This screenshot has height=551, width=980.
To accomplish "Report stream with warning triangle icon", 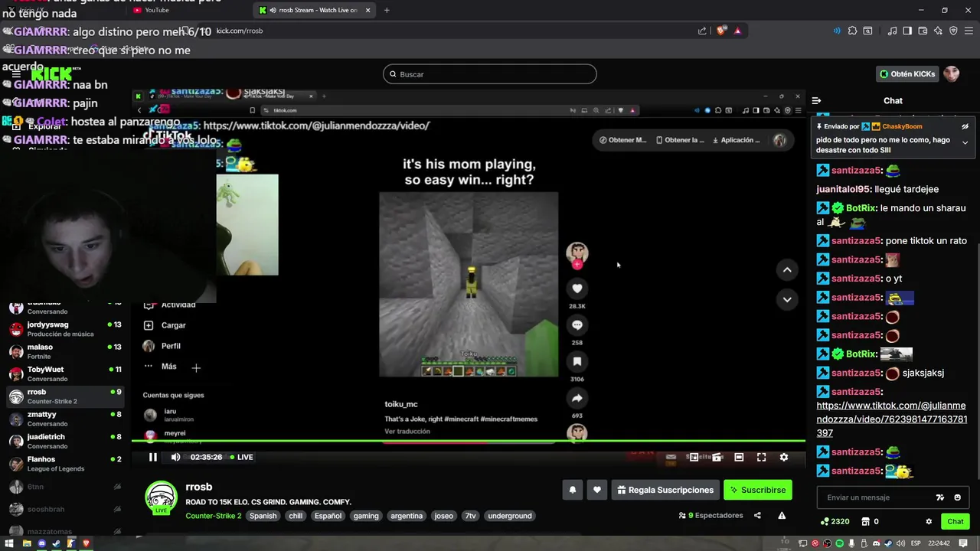I will point(782,516).
